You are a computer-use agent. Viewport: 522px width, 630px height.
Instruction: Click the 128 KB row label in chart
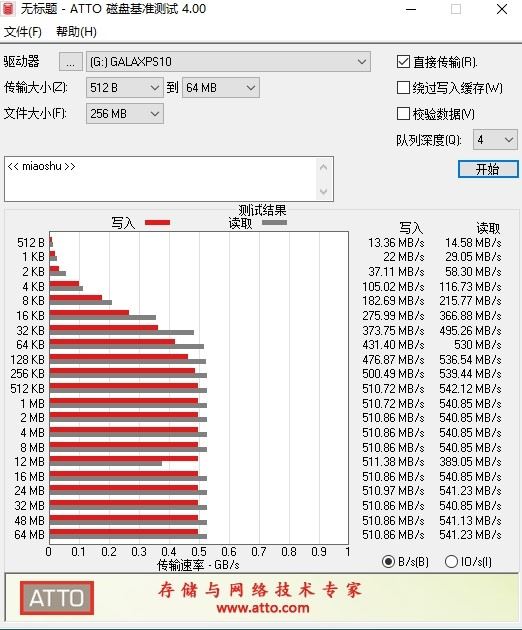[28, 360]
